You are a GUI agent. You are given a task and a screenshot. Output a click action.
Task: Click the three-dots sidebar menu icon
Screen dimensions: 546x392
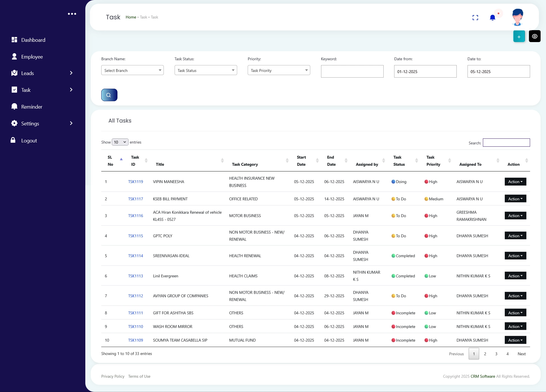pos(72,14)
